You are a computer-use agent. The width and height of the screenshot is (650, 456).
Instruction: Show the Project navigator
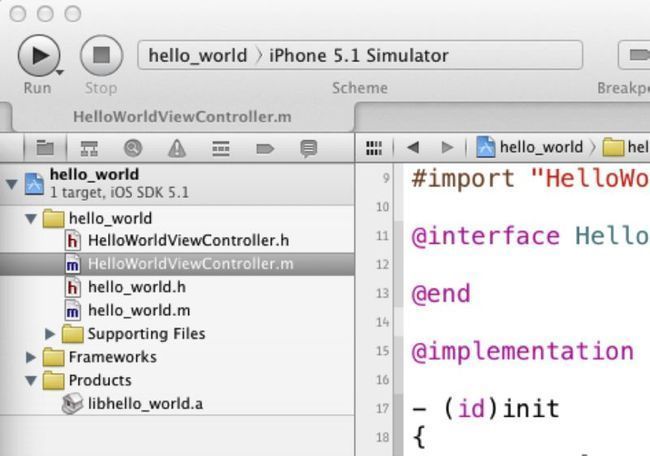[x=45, y=148]
